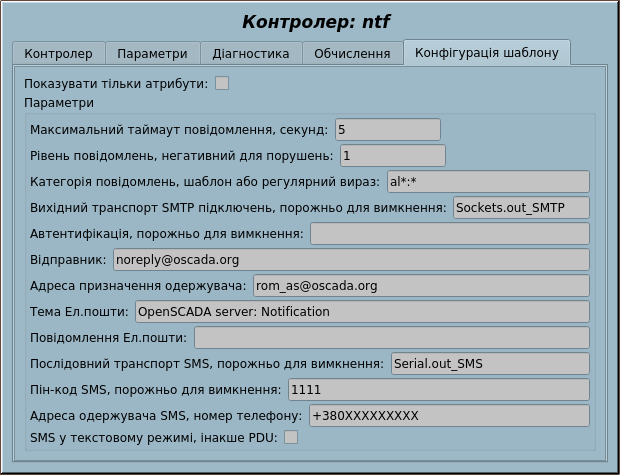Focus the Рівень повідомлень input field
The width and height of the screenshot is (620, 475).
click(392, 156)
